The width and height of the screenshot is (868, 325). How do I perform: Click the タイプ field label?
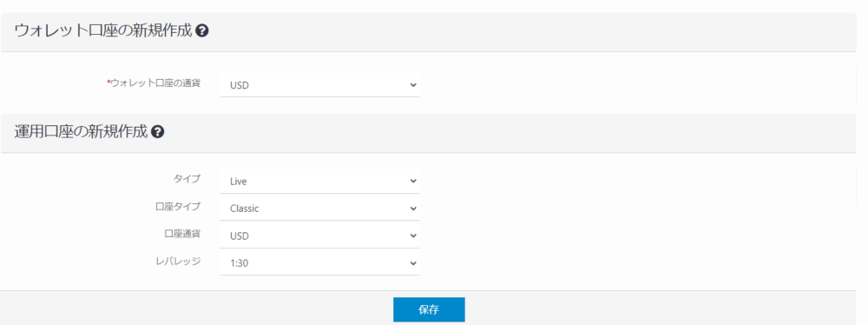pyautogui.click(x=187, y=179)
